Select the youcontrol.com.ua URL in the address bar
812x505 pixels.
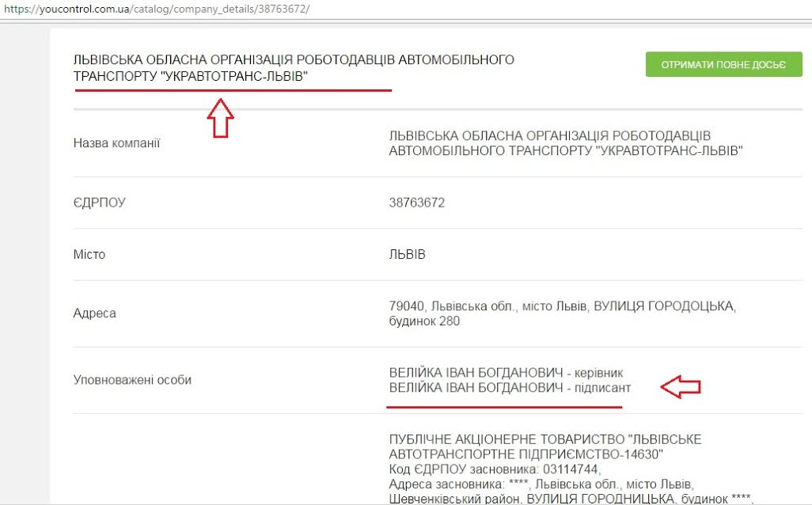tap(157, 9)
